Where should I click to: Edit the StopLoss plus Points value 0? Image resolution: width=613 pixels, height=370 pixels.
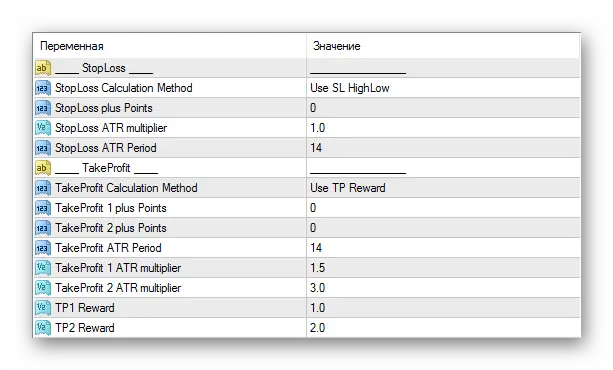(443, 108)
